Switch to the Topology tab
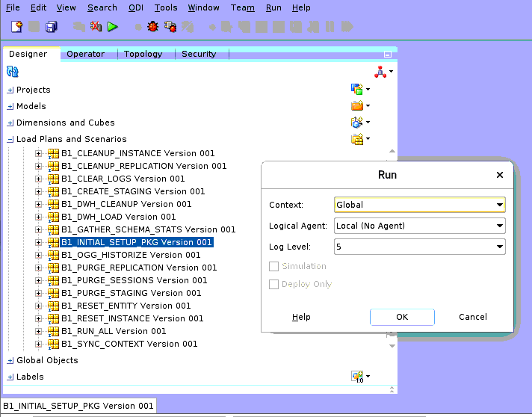Screen dimensions: 532x417 pos(143,54)
